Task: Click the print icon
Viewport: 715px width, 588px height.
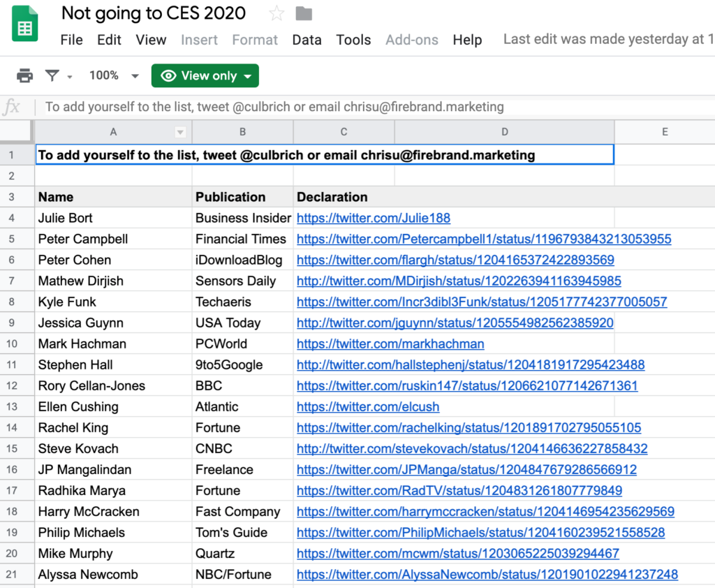Action: coord(24,75)
